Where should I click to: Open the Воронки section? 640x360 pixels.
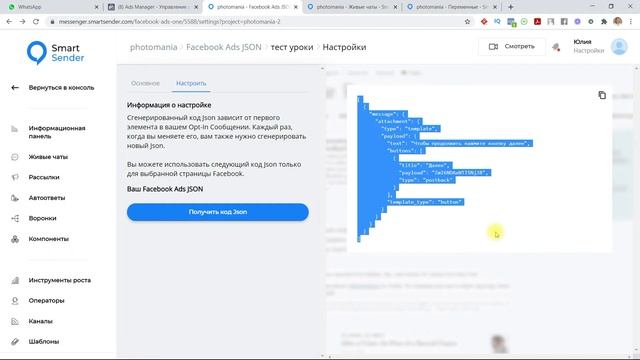pos(42,218)
